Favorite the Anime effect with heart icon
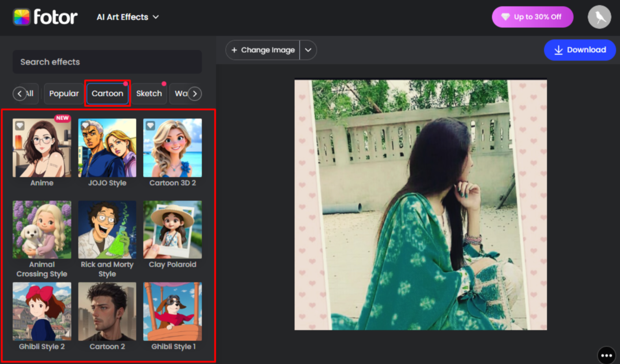This screenshot has width=620, height=364. [20, 125]
